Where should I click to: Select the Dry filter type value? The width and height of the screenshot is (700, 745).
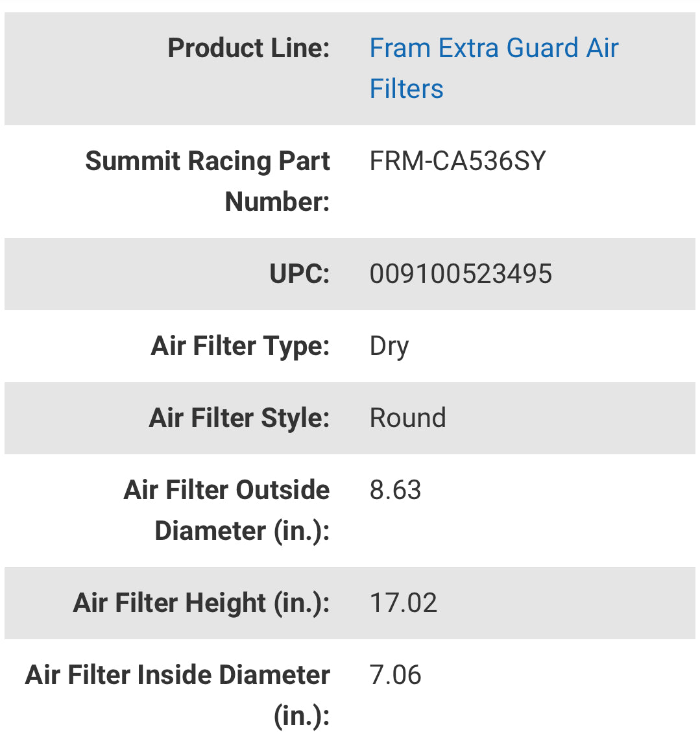coord(389,346)
